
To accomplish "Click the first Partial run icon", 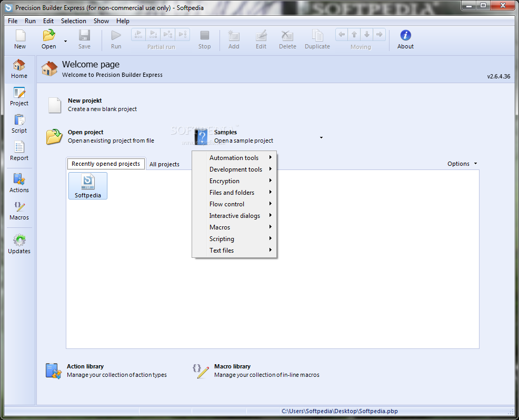I will (138, 34).
